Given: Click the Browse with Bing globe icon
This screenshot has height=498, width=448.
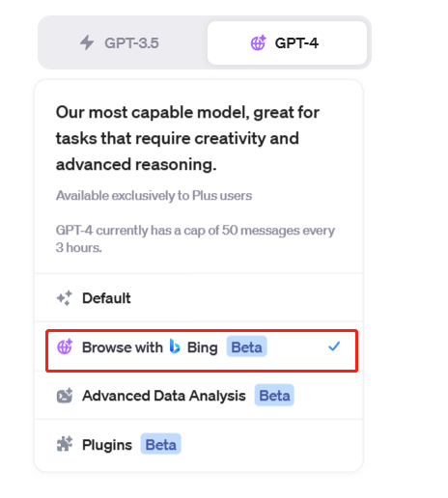Looking at the screenshot, I should (x=65, y=346).
